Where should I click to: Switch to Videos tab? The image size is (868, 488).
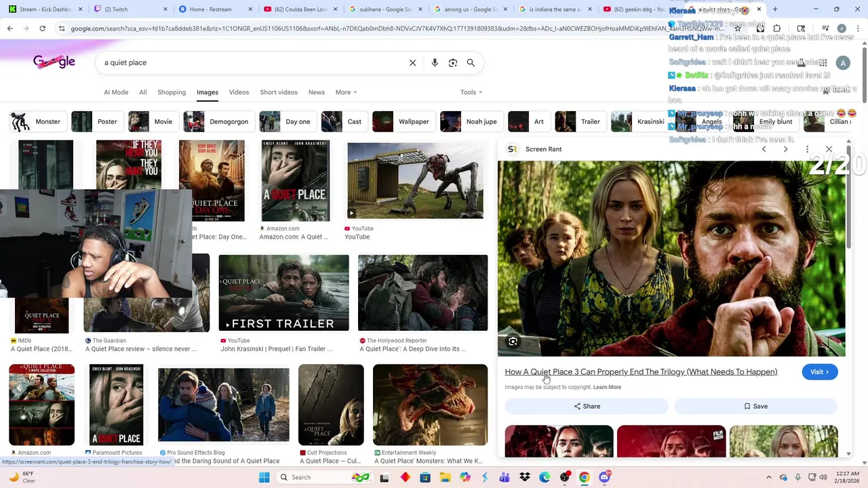[x=239, y=92]
